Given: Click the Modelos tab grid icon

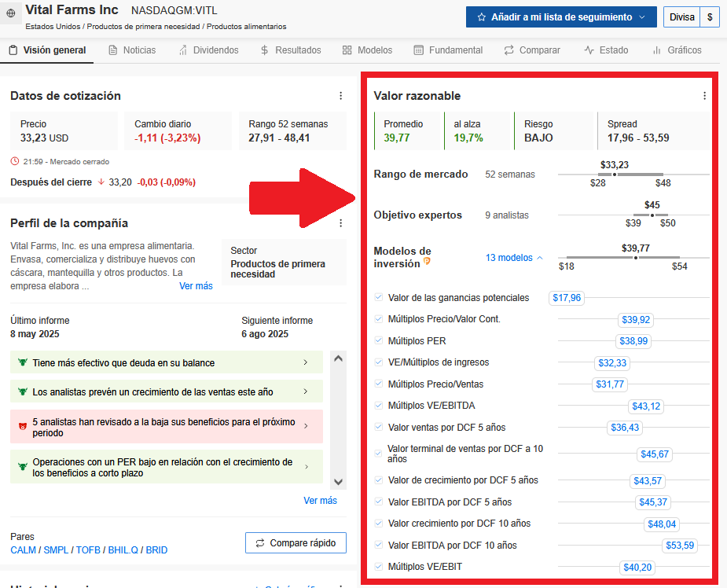Looking at the screenshot, I should coord(347,50).
